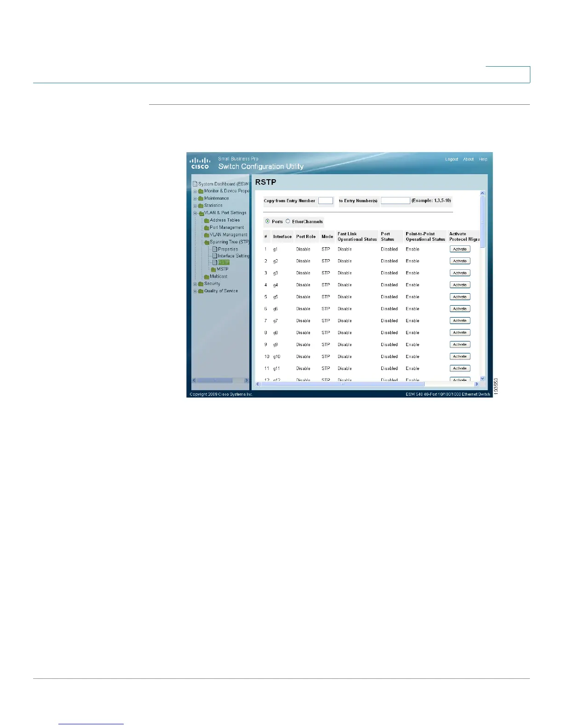Expand the Quality of Service node
Image resolution: width=563 pixels, height=728 pixels.
pos(195,291)
